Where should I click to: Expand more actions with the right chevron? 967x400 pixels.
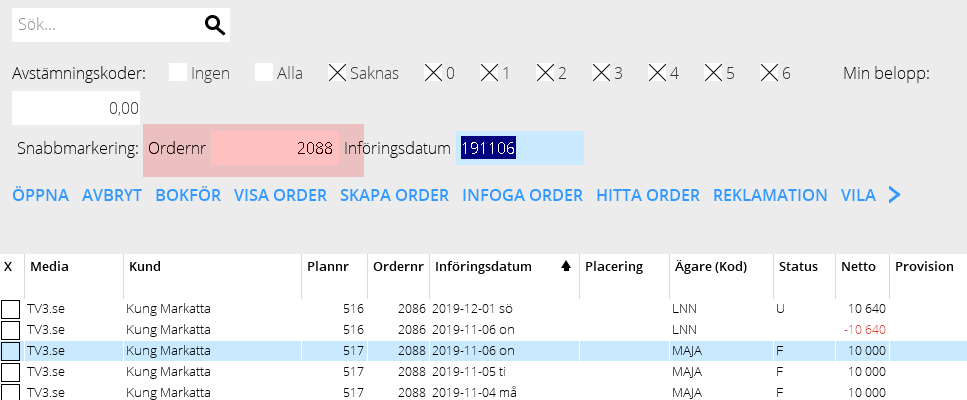[894, 195]
